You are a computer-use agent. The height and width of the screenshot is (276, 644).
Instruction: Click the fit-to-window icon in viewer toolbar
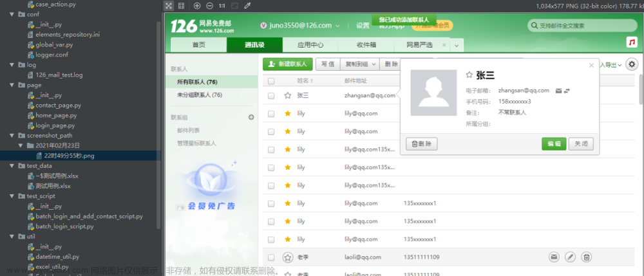(234, 6)
